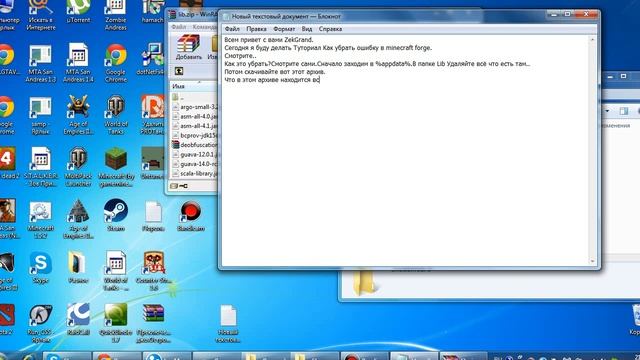Viewport: 640px width, 360px height.
Task: Select the Zombie Andreas desktop icon
Action: pos(116,16)
